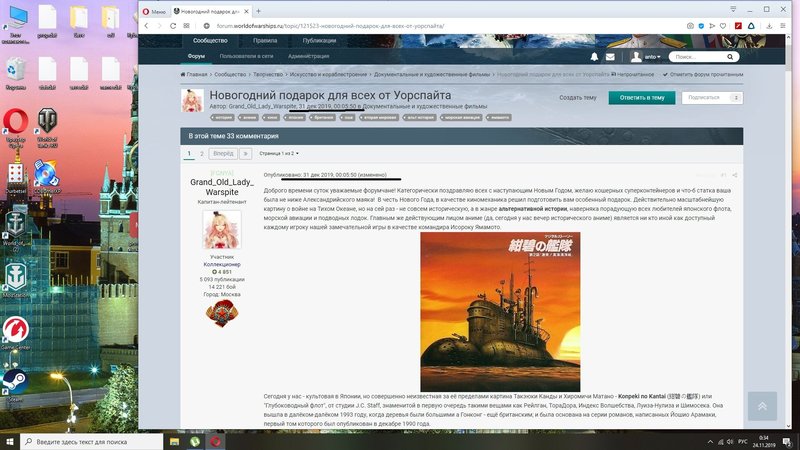Open a new browser tab
Screen dimensions: 800x450
(x=258, y=11)
